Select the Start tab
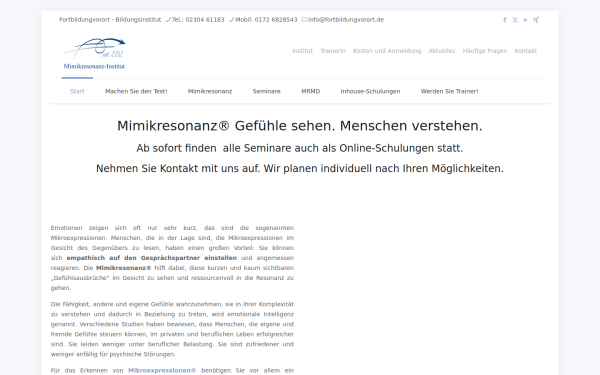 click(77, 91)
